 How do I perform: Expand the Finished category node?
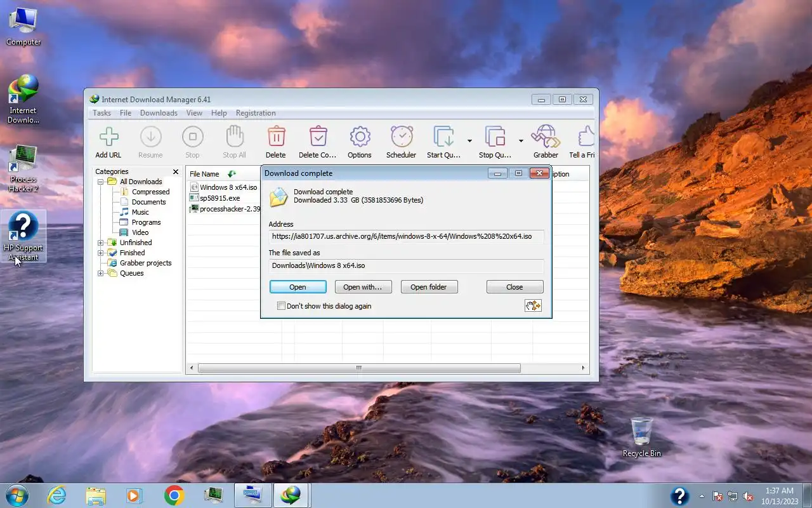100,253
